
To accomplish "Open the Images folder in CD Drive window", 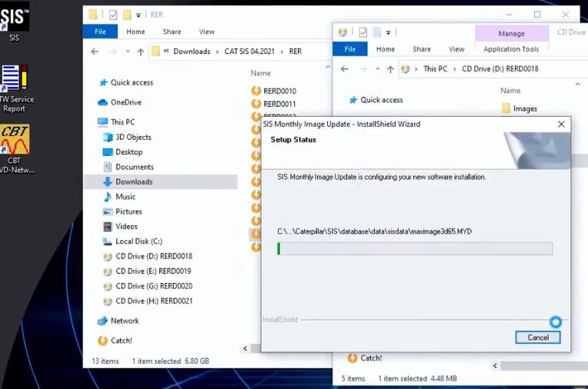I will [x=520, y=108].
